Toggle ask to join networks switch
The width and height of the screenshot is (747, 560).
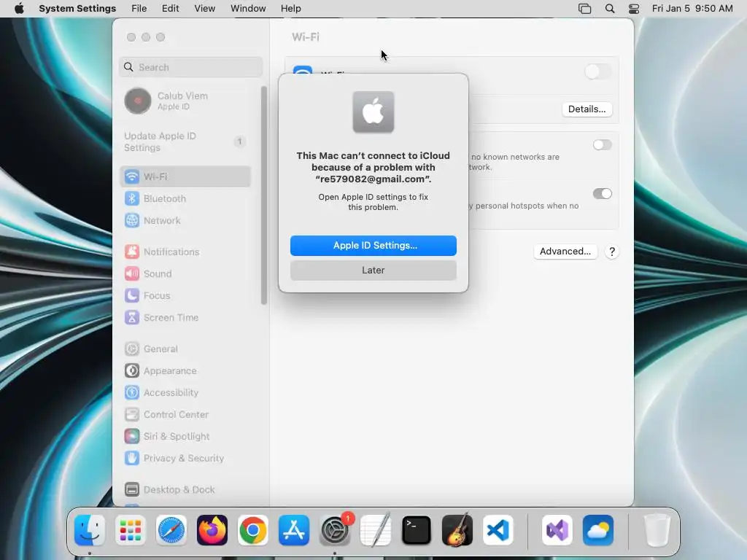[x=602, y=145]
